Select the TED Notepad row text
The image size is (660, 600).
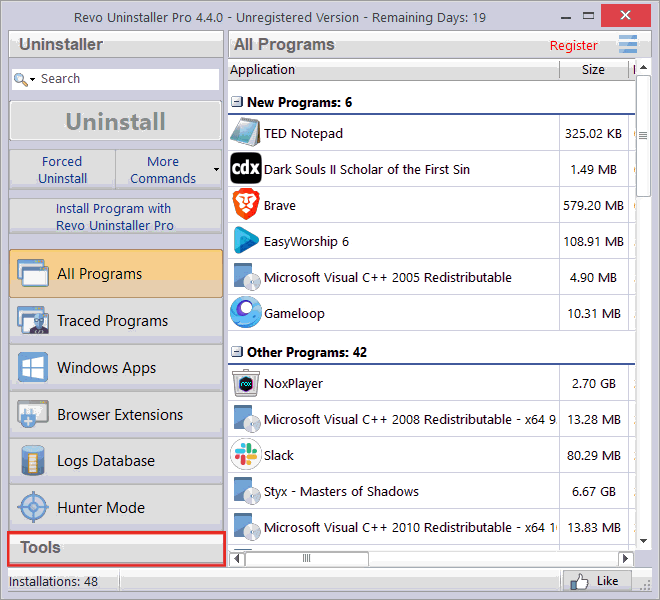[x=303, y=133]
